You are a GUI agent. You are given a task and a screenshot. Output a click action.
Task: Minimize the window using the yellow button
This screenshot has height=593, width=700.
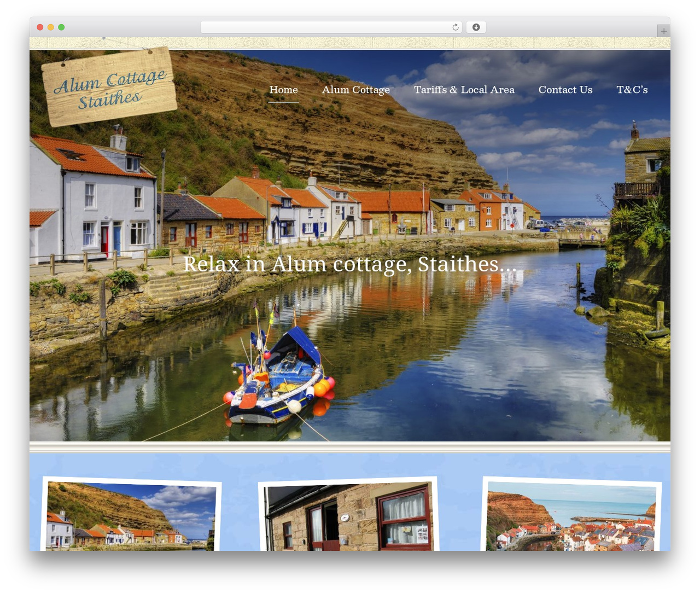pos(51,27)
